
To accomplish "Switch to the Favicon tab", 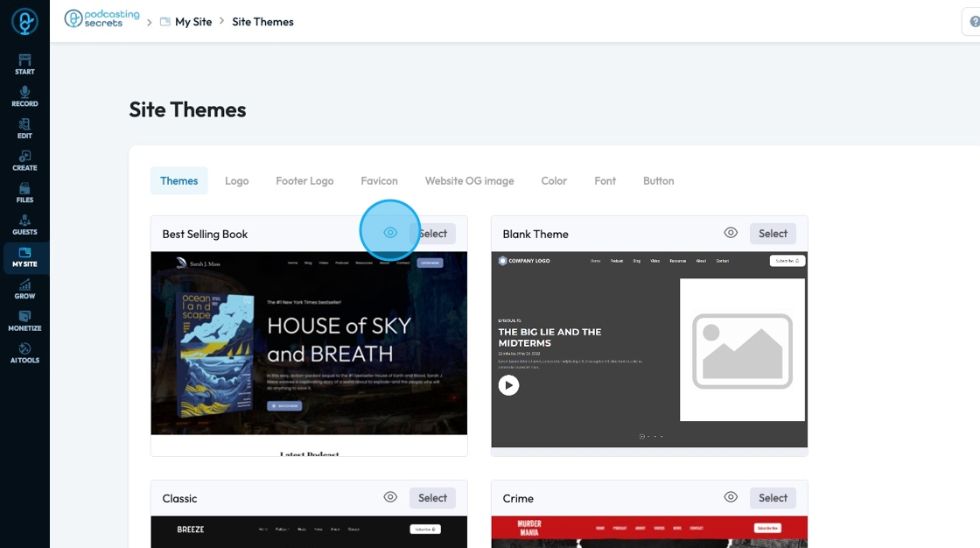I will (x=379, y=181).
